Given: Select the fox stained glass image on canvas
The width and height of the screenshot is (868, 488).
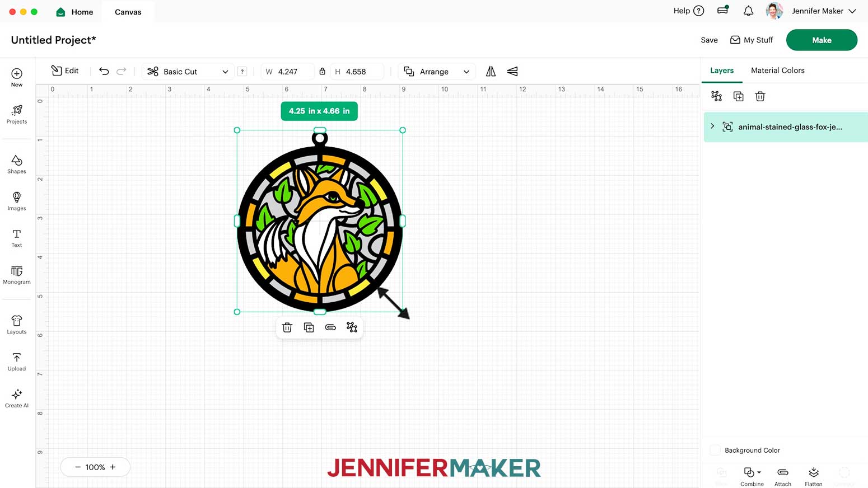Looking at the screenshot, I should click(319, 220).
